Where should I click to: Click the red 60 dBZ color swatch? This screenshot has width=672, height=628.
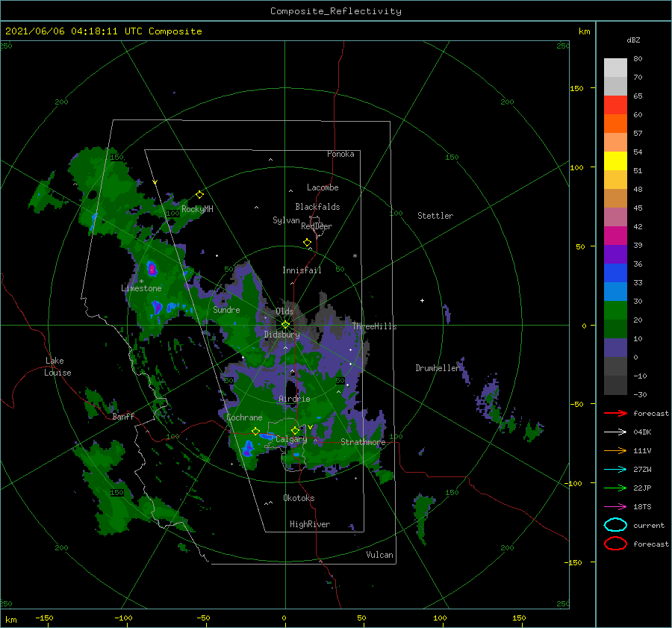click(615, 105)
